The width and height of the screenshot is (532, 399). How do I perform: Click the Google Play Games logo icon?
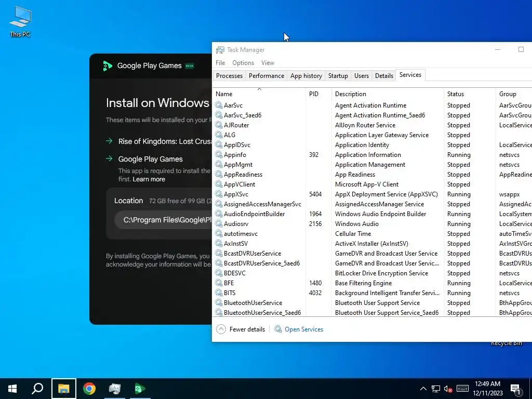tap(107, 65)
